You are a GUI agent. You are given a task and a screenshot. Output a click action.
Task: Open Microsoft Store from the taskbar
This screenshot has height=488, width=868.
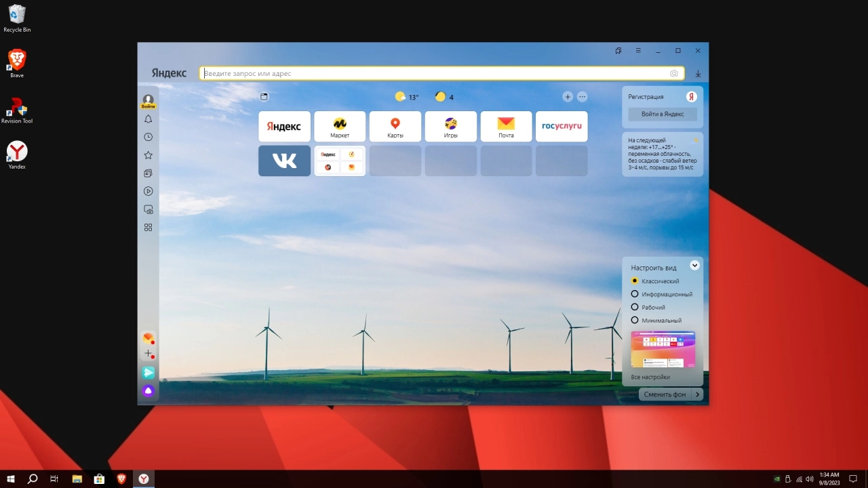[x=99, y=479]
